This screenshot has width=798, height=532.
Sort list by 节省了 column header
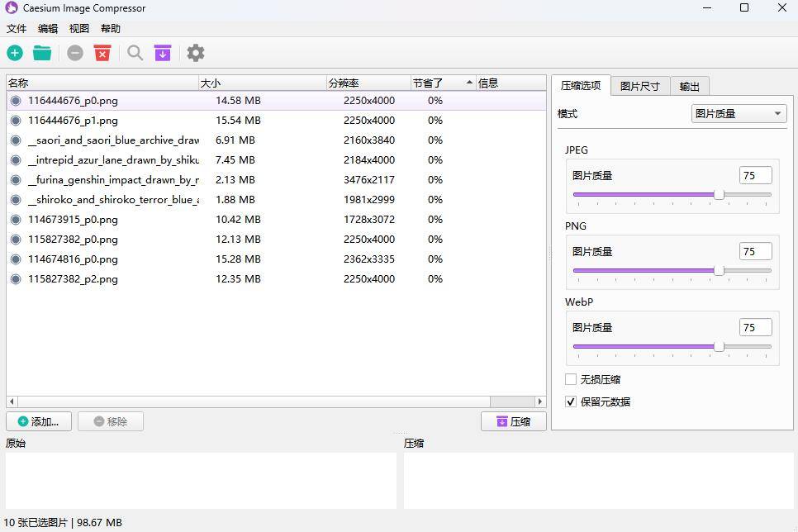pyautogui.click(x=444, y=83)
